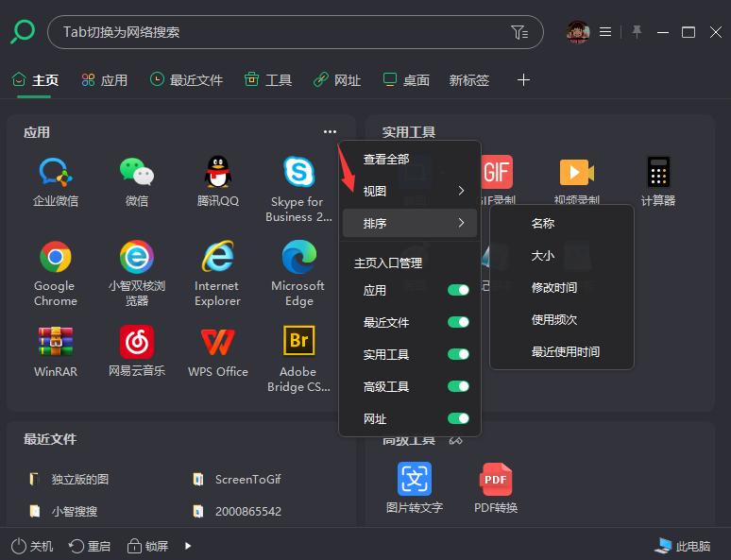Switch to the 应用 tab
The width and height of the screenshot is (731, 560).
[105, 80]
